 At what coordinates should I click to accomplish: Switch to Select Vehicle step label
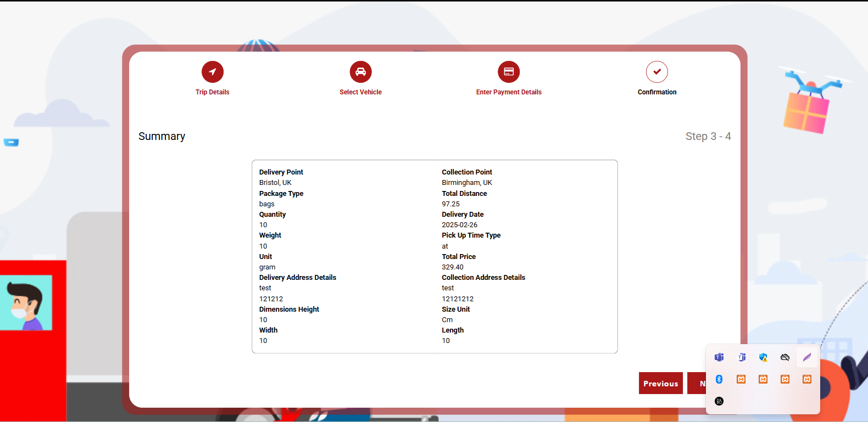pyautogui.click(x=360, y=92)
